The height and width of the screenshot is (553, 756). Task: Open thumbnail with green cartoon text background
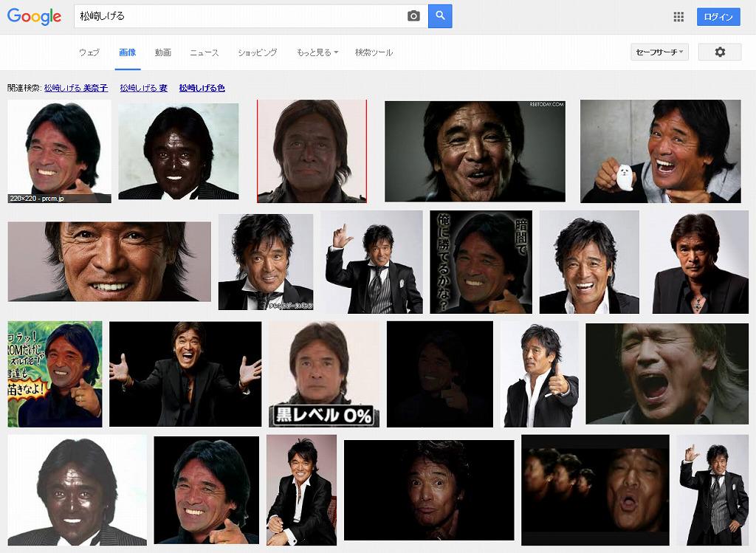55,374
